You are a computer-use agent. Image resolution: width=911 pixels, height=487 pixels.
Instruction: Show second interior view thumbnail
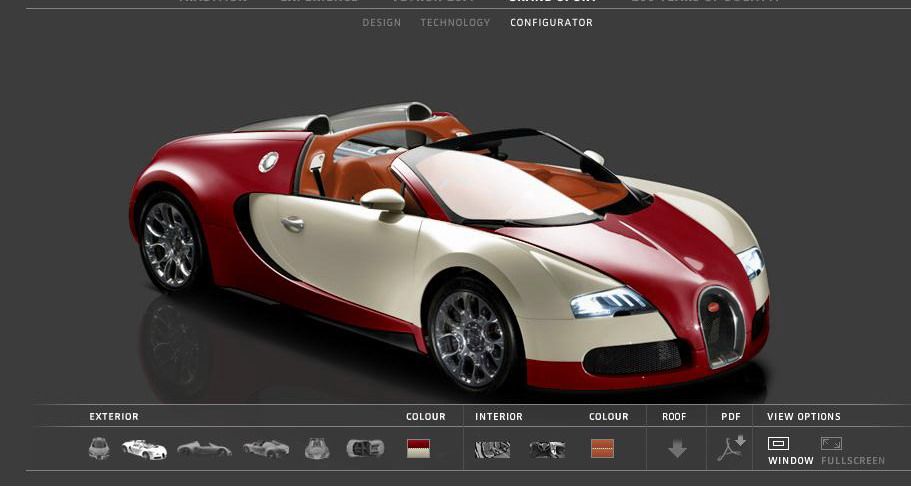[547, 449]
